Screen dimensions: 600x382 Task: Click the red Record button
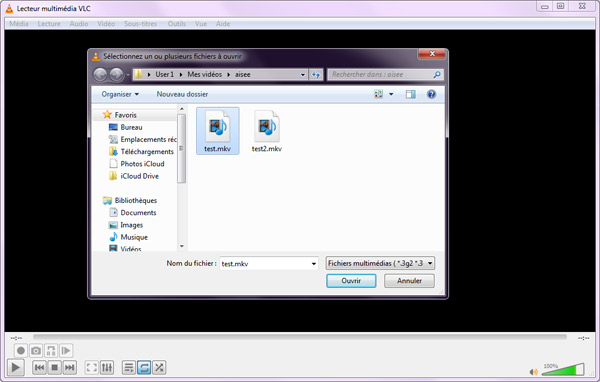pos(21,351)
